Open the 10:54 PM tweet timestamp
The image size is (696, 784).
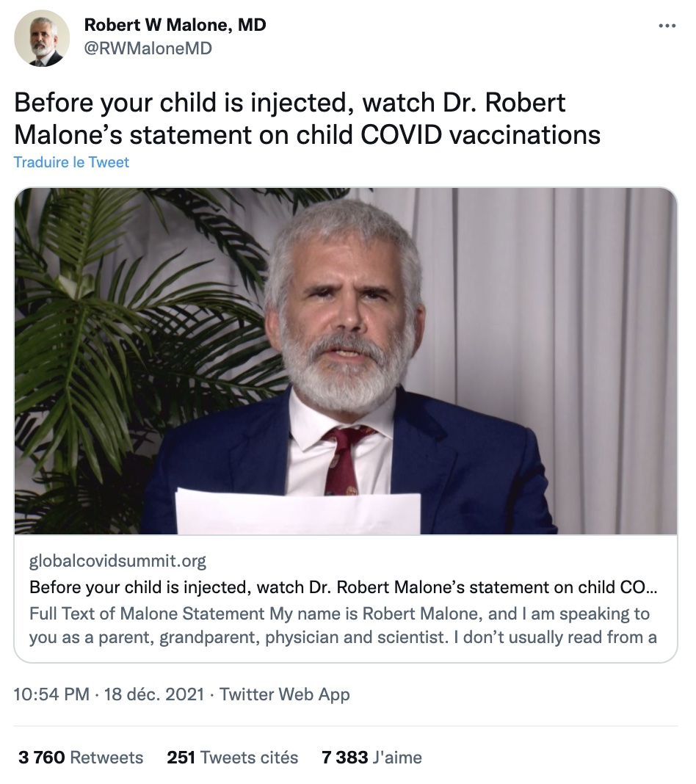51,694
